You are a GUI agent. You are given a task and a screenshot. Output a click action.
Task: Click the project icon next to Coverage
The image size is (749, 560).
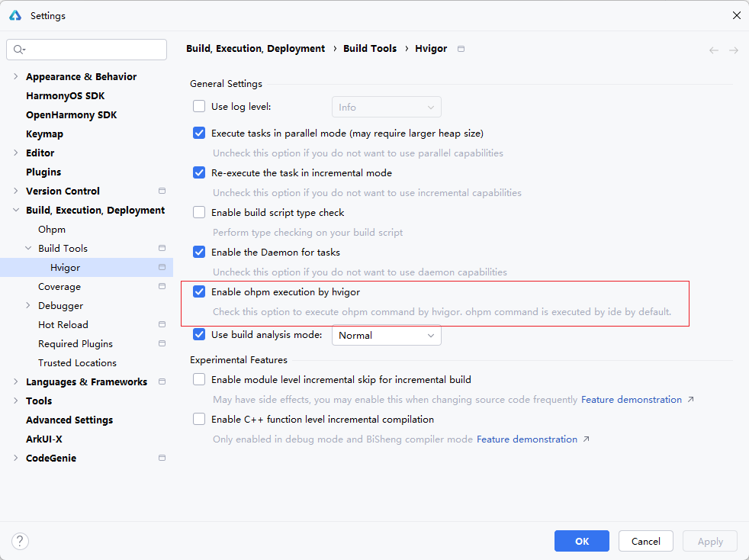[162, 287]
